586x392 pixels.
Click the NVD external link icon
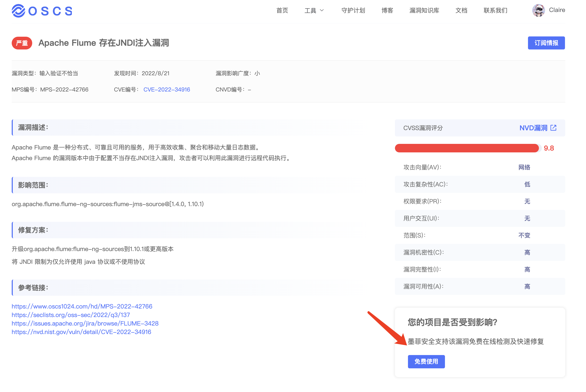pos(554,128)
